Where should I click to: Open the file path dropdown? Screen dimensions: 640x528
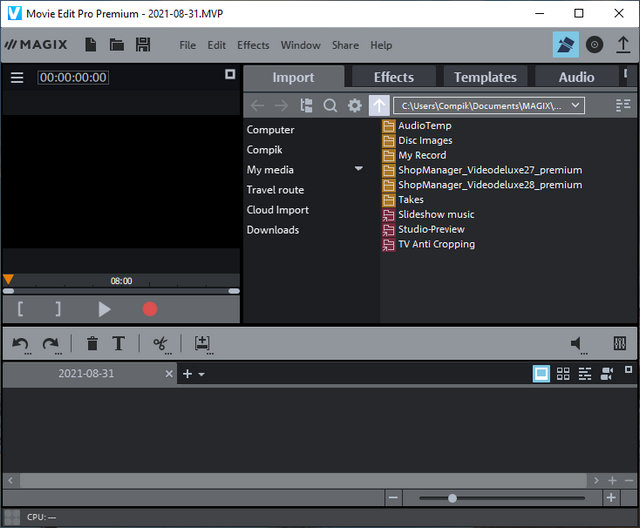[x=575, y=105]
